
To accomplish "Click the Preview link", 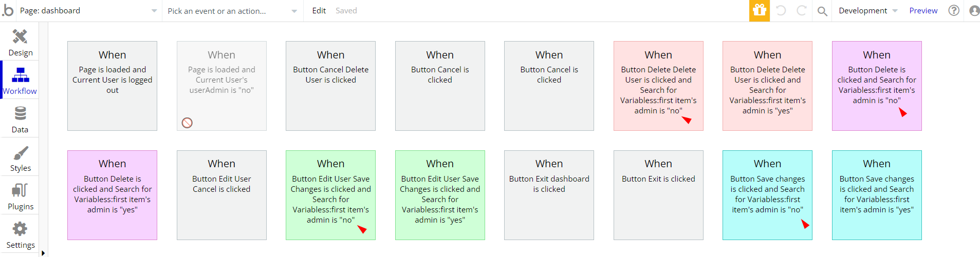I will coord(923,11).
